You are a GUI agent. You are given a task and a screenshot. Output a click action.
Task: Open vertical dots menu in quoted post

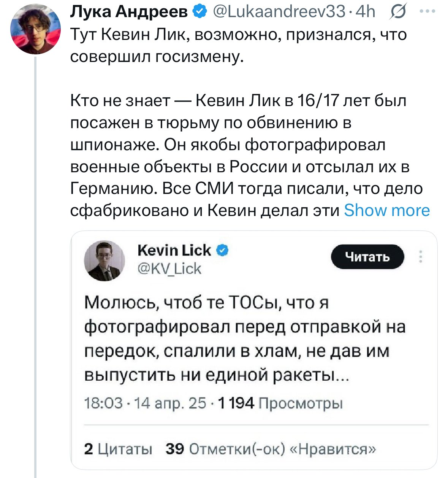pyautogui.click(x=421, y=257)
